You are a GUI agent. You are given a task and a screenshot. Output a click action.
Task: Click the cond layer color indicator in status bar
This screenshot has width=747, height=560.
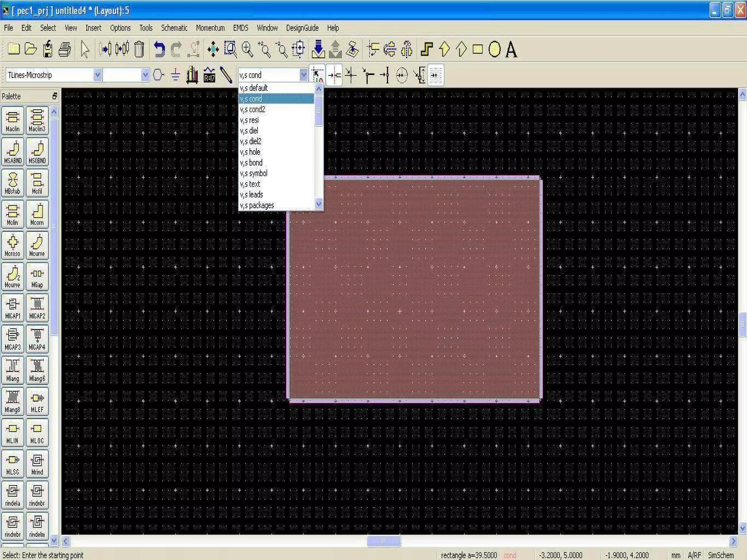(x=510, y=555)
